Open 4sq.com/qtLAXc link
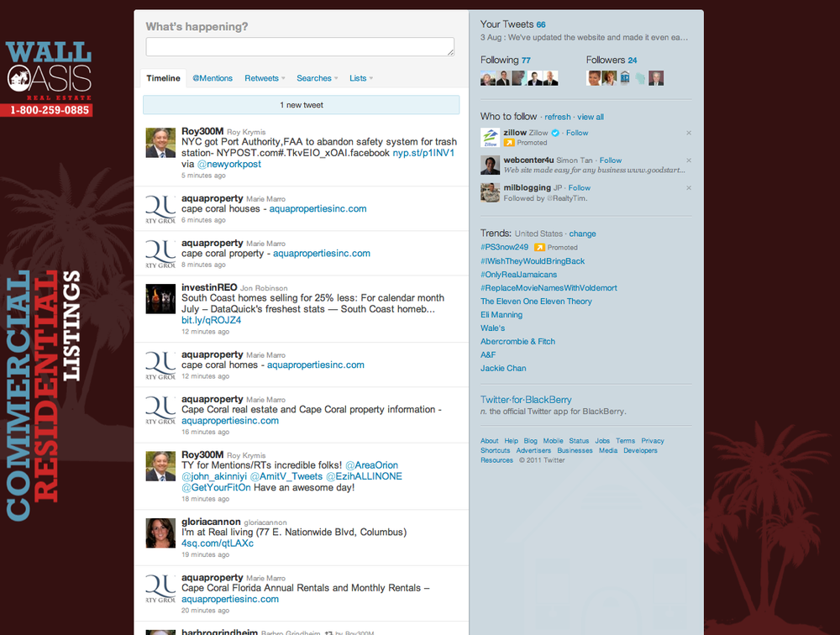The image size is (840, 635). point(218,543)
